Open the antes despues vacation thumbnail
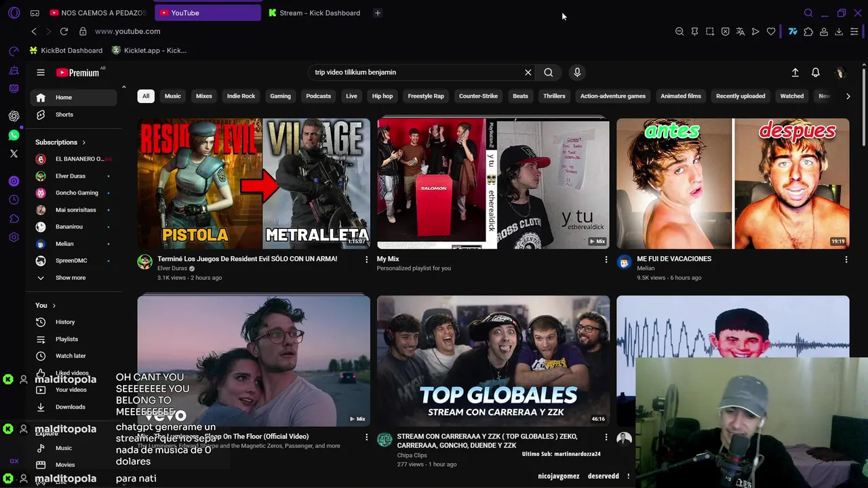Image resolution: width=868 pixels, height=488 pixels. click(x=732, y=184)
